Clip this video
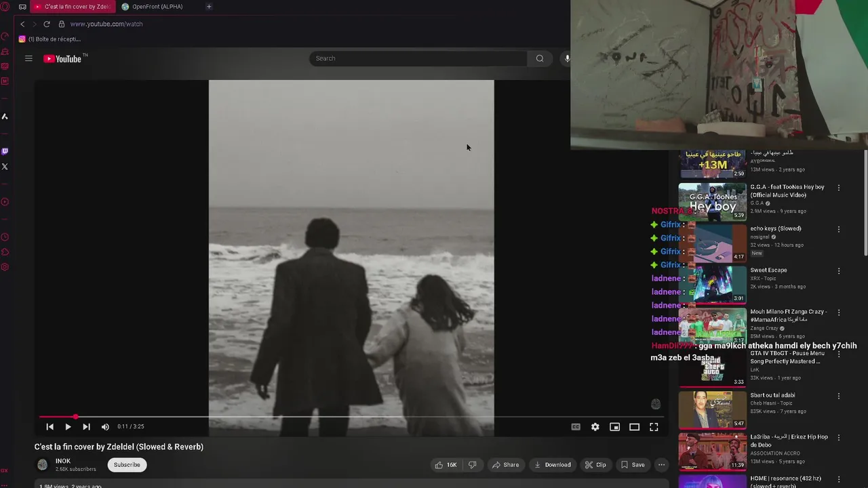The height and width of the screenshot is (488, 868). (596, 465)
